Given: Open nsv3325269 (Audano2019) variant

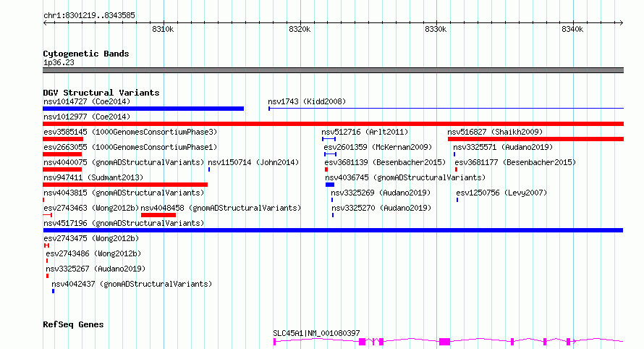Looking at the screenshot, I should coord(381,193).
